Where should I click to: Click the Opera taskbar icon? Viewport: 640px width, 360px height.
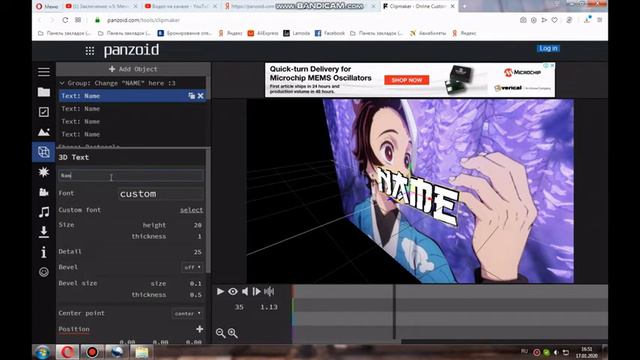pyautogui.click(x=67, y=352)
